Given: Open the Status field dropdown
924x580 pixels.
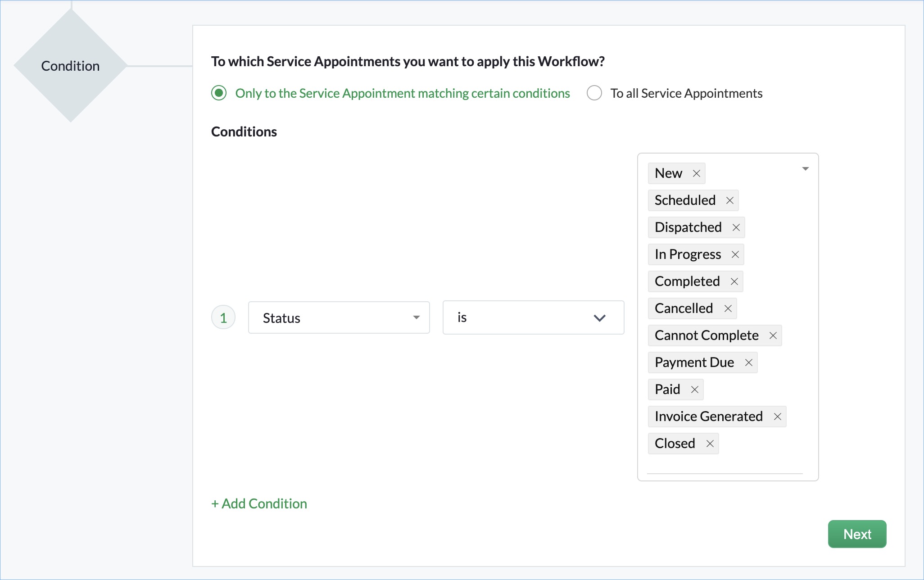Looking at the screenshot, I should click(x=339, y=318).
